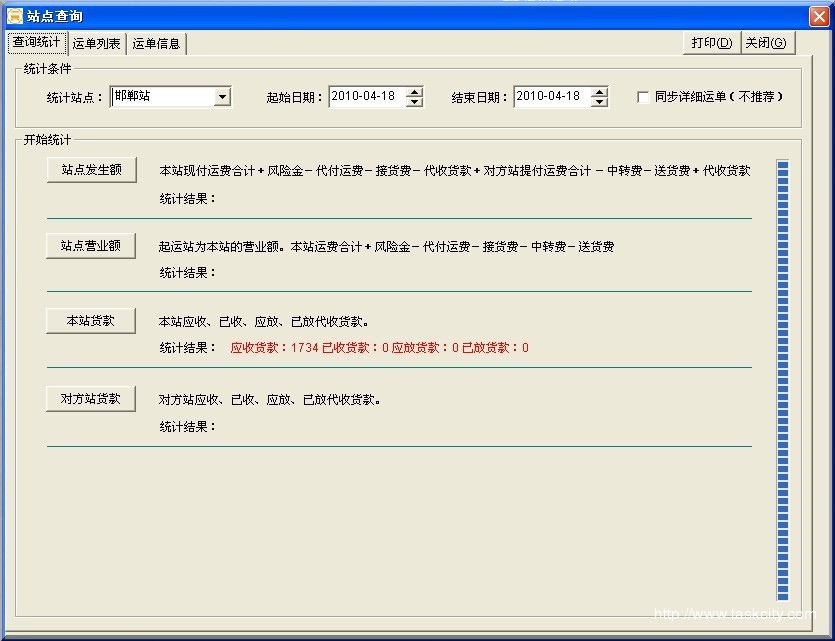Calculate 站点营业额 with its button
Screen dimensions: 835x641
91,245
